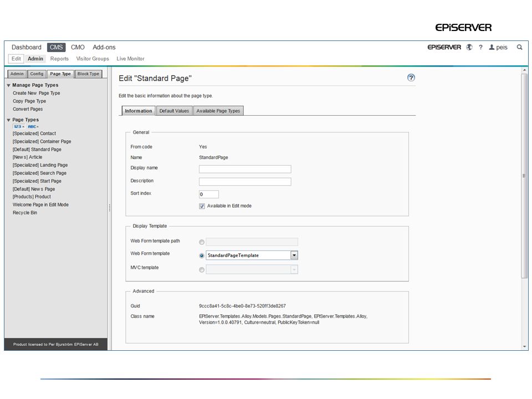Open Add-ons menu
Screen dimensions: 532x399
104,47
